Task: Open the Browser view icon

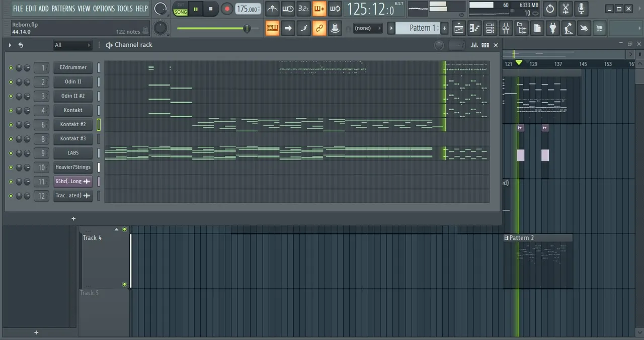Action: 521,28
